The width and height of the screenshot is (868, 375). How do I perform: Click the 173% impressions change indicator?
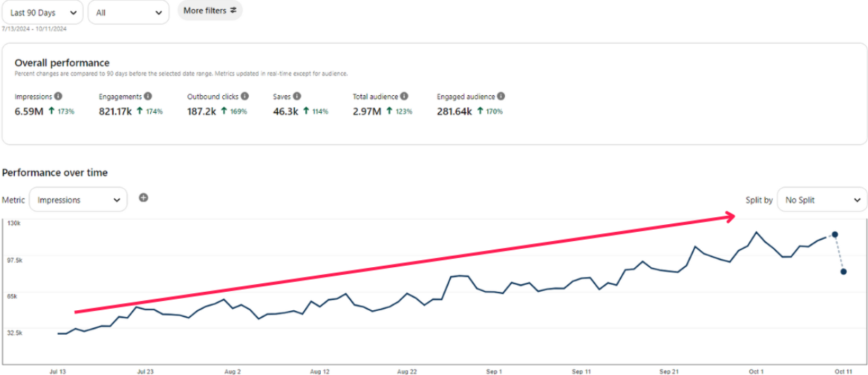[61, 111]
